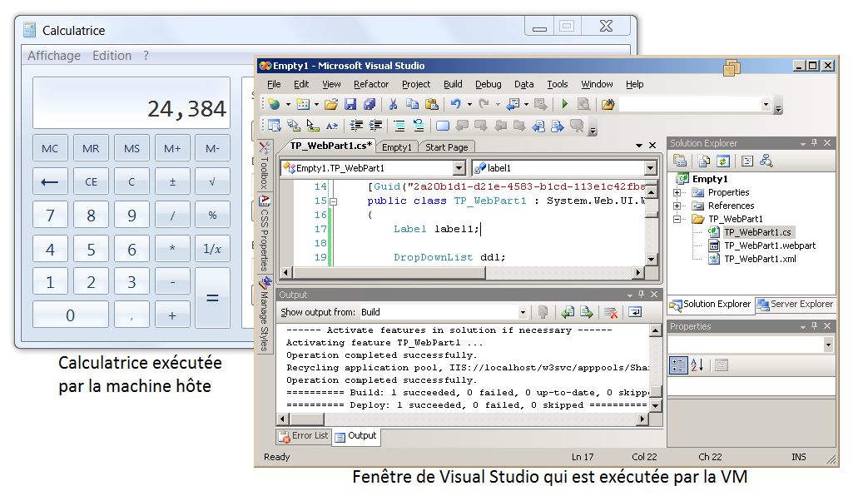Open the File icon in Visual Studio toolbar
The width and height of the screenshot is (868, 496).
tap(331, 104)
